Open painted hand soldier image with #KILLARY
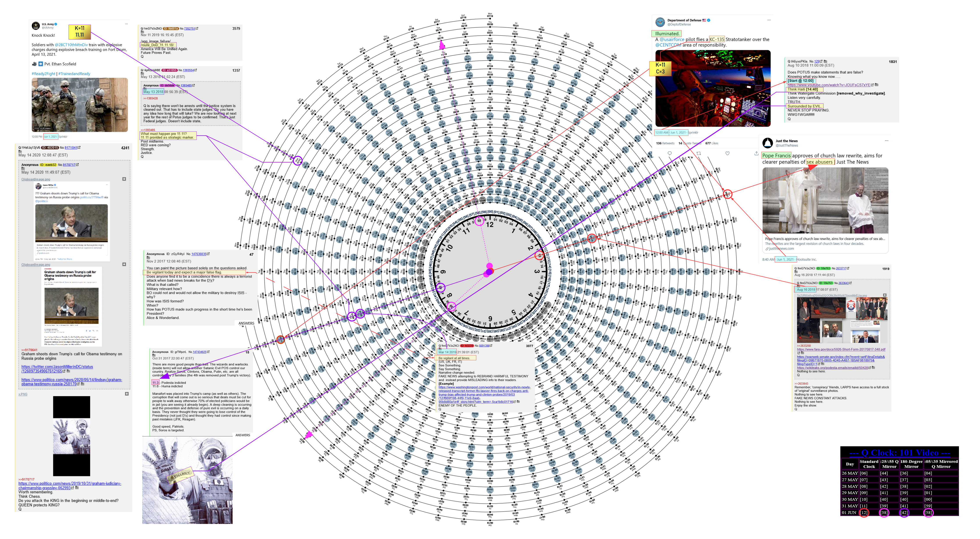The height and width of the screenshot is (539, 980). coord(187,480)
